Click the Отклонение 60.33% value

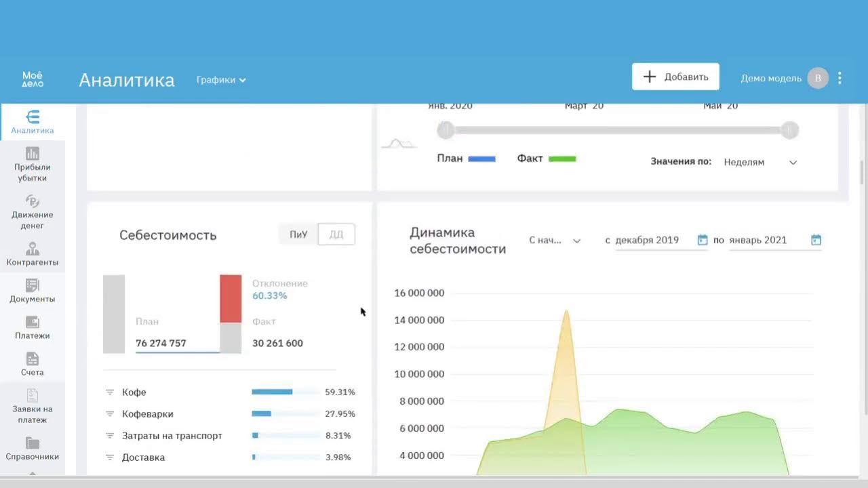270,296
